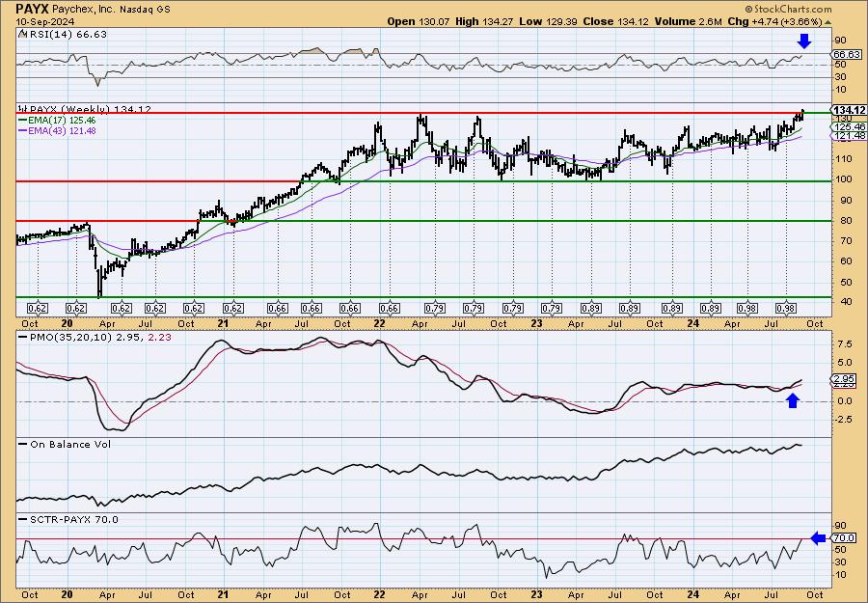Click the PAYX ticker symbol title
Image resolution: width=868 pixels, height=603 pixels.
(33, 9)
